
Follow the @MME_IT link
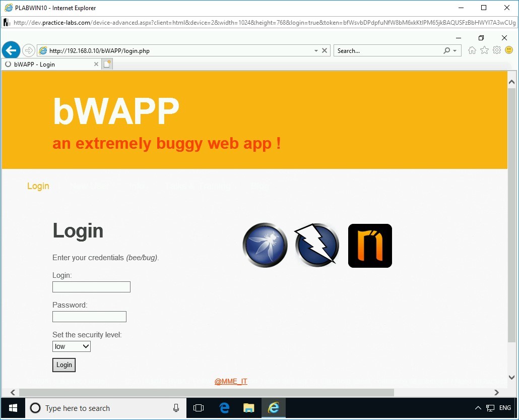[230, 381]
